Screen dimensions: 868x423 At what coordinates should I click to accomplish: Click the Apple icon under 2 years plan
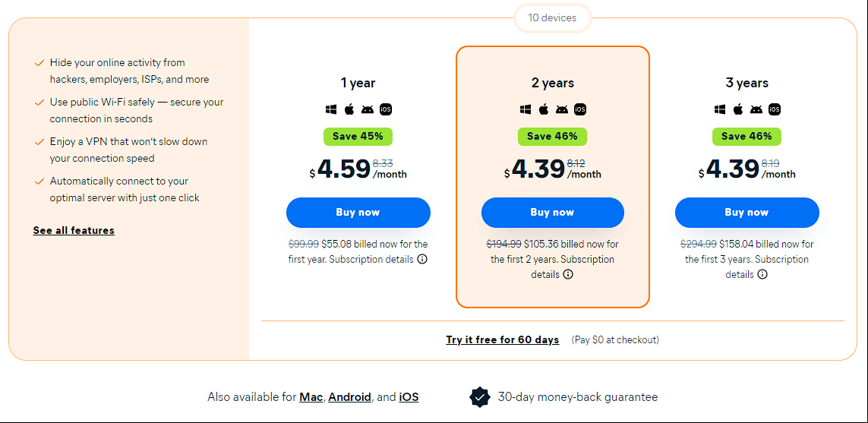pos(544,109)
